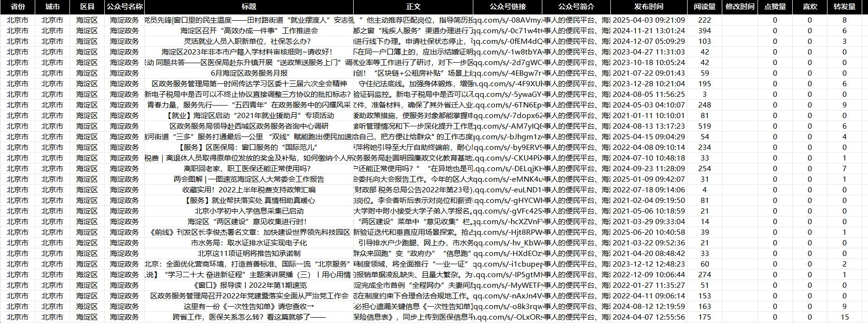
Task: Click publish time 2025-04-03 09:21:09
Action: click(649, 20)
